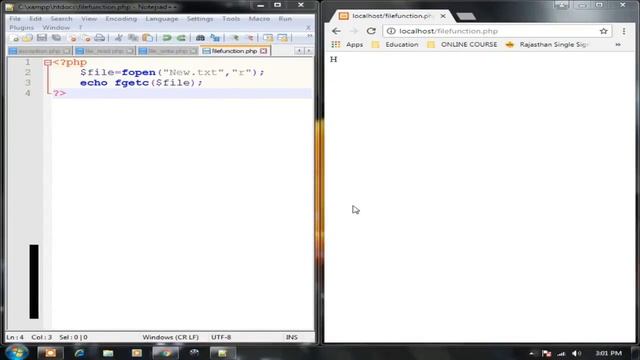Close the filefunction.php editor tab
This screenshot has width=640, height=360.
pyautogui.click(x=264, y=51)
